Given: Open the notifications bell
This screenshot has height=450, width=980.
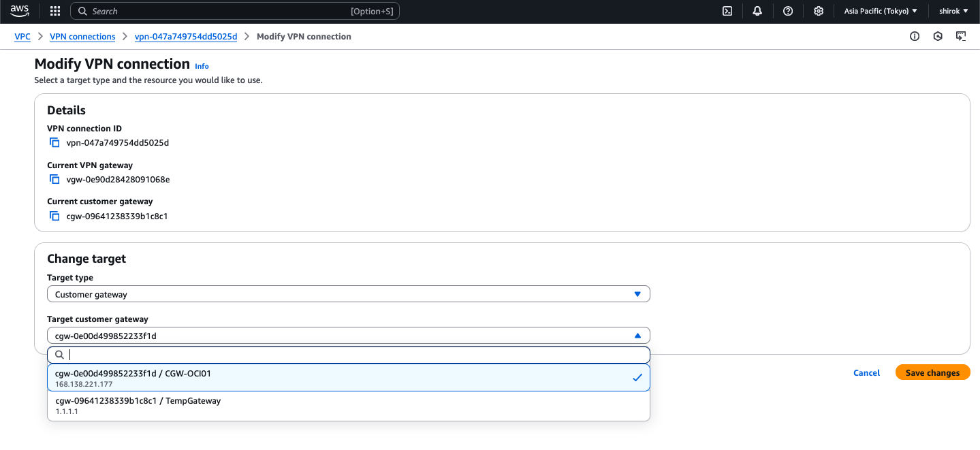Looking at the screenshot, I should pyautogui.click(x=757, y=11).
